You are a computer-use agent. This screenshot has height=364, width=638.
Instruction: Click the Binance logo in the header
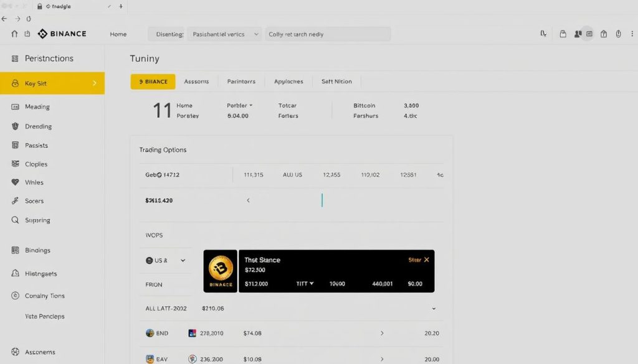point(62,34)
